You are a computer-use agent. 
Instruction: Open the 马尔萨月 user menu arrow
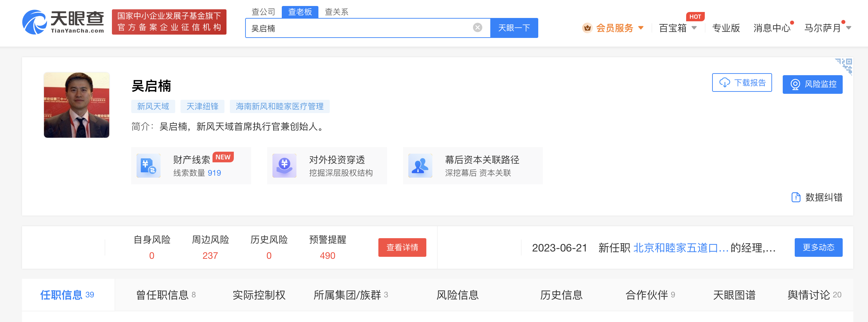tap(849, 28)
